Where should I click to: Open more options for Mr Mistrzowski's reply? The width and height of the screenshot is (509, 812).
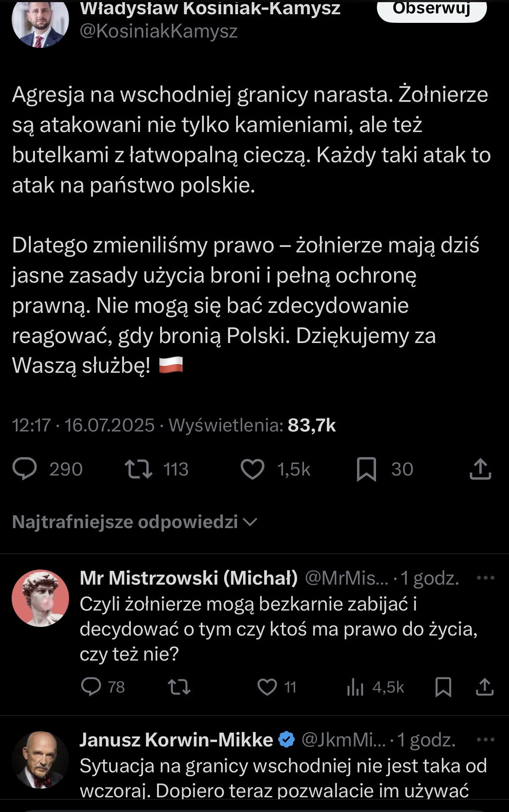pyautogui.click(x=485, y=578)
